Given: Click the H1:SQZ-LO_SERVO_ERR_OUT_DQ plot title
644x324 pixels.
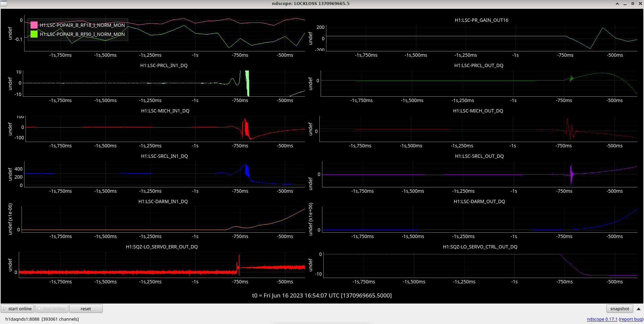Looking at the screenshot, I should click(x=162, y=247).
